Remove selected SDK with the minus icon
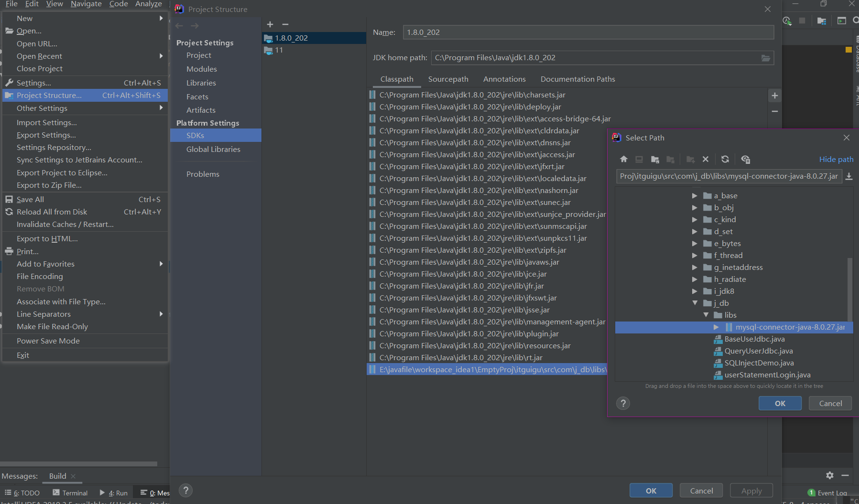This screenshot has width=859, height=504. pyautogui.click(x=285, y=24)
